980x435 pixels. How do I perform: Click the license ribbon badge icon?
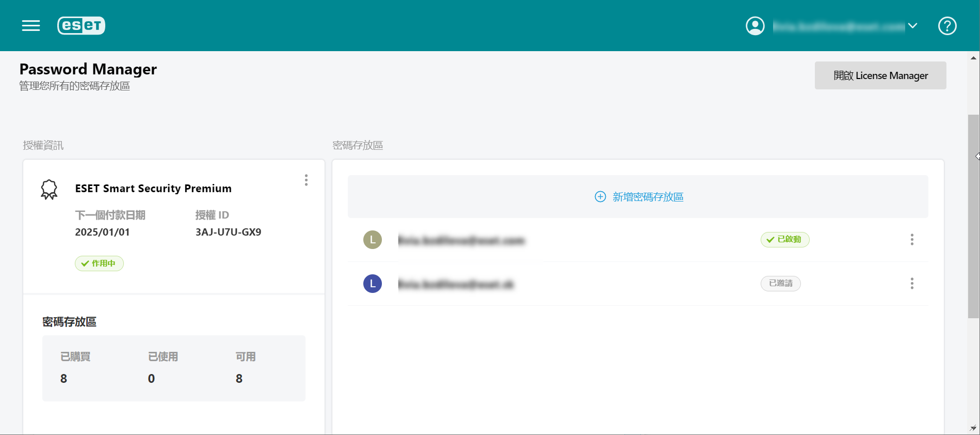[x=49, y=190]
